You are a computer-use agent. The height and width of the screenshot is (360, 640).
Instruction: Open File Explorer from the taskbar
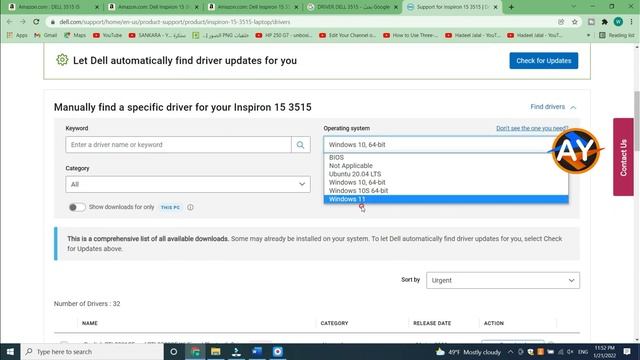pos(216,351)
